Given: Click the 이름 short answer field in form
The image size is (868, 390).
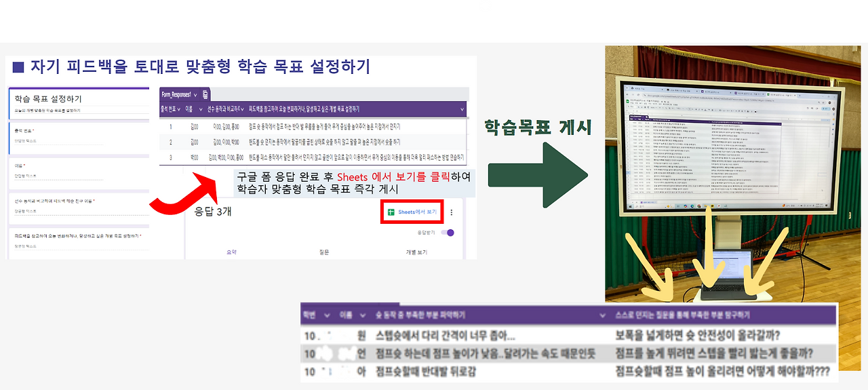Looking at the screenshot, I should pos(58,176).
